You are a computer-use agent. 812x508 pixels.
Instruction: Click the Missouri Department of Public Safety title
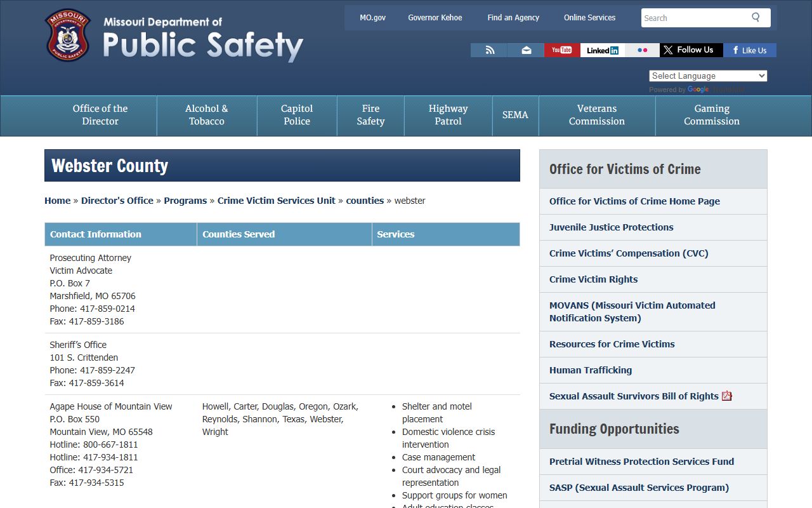click(x=203, y=39)
